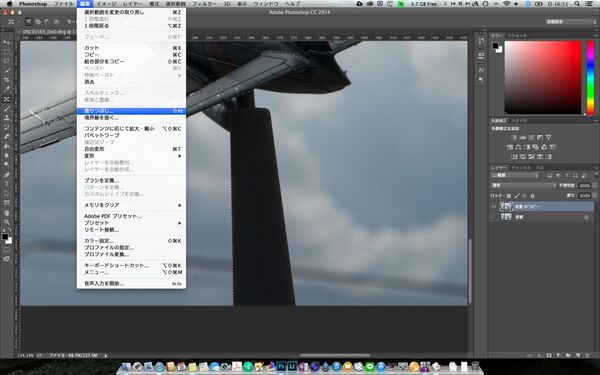Viewport: 600px width, 375px height.
Task: Hide the 背景 のコピー layer
Action: coord(494,207)
